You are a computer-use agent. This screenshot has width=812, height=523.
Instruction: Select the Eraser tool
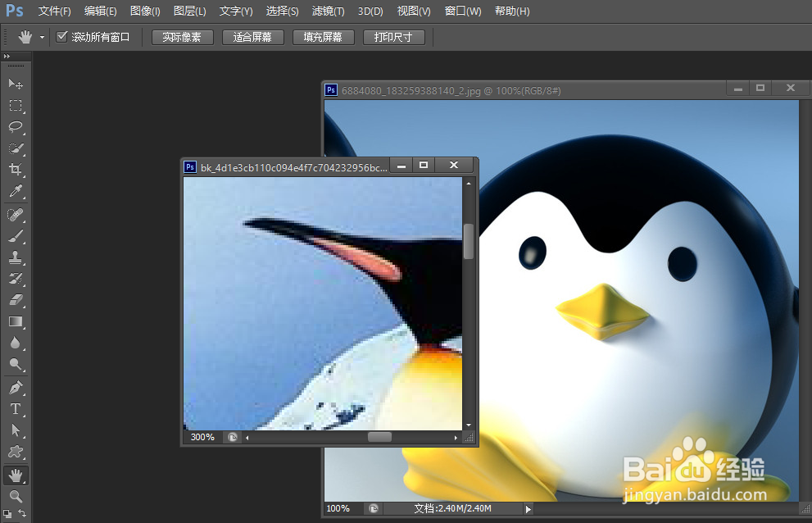click(x=16, y=300)
